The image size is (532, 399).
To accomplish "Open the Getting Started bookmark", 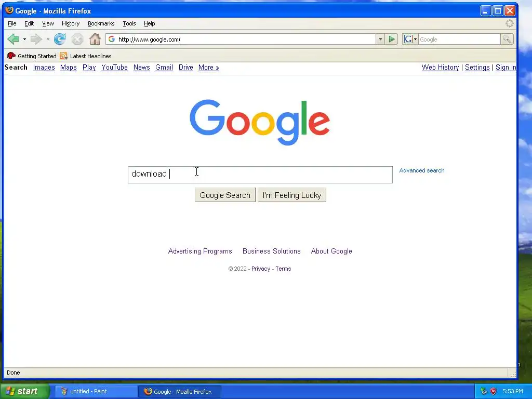I will click(32, 56).
